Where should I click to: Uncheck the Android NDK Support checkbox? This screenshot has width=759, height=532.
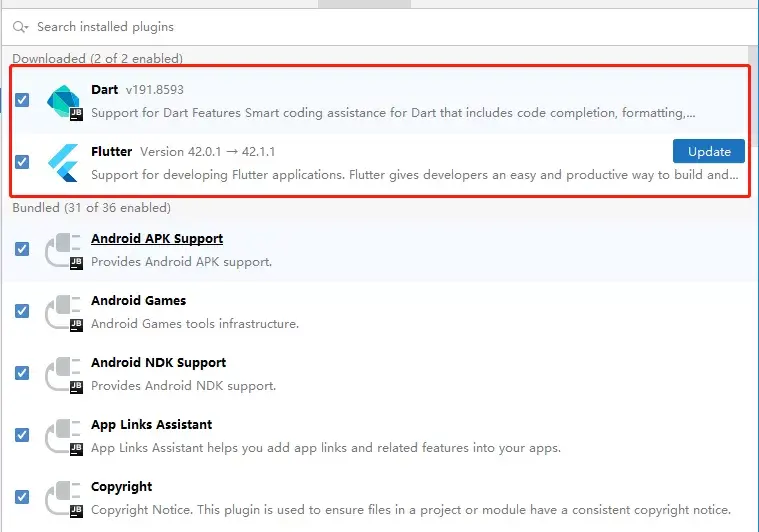click(x=22, y=373)
